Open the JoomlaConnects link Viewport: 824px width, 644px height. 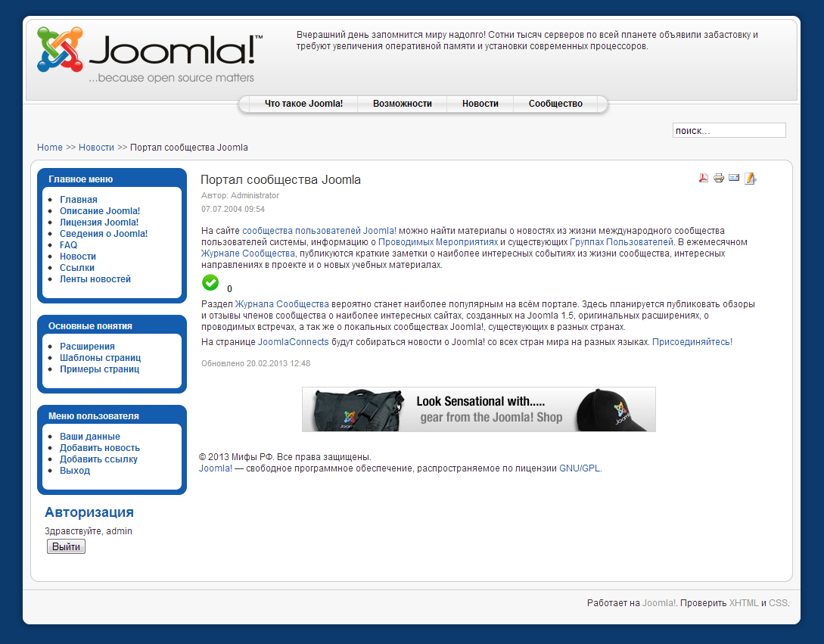pyautogui.click(x=294, y=342)
